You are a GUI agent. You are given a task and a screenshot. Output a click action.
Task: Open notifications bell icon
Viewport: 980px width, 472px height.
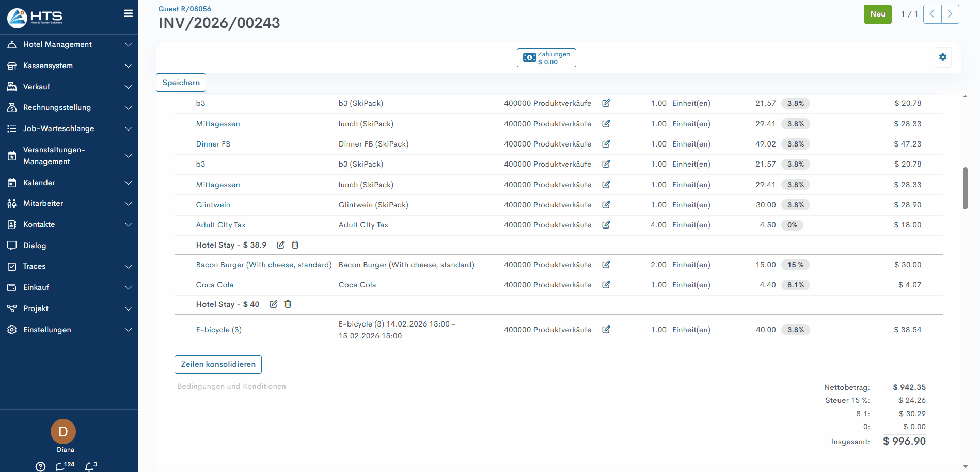click(x=89, y=466)
